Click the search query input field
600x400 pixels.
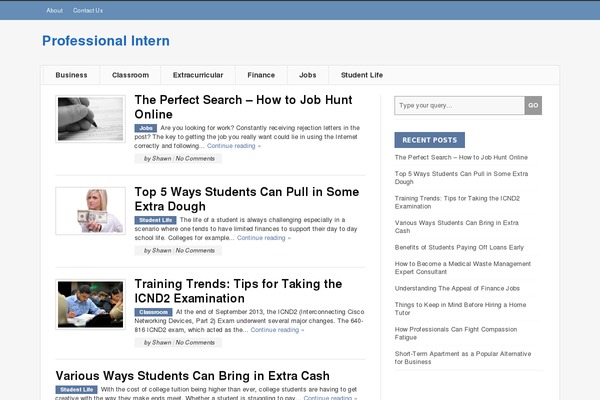tap(459, 105)
